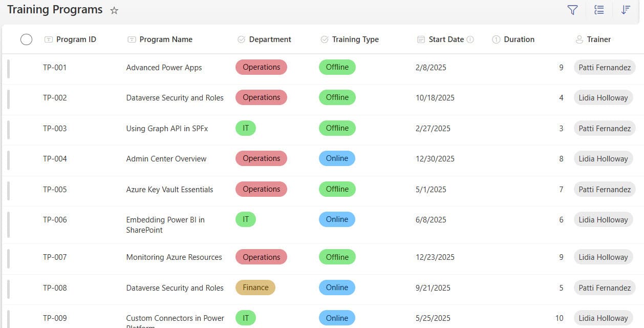This screenshot has height=328, width=644.
Task: Click Patti Fernandez trainer chip in TP-008 row
Action: pos(605,288)
